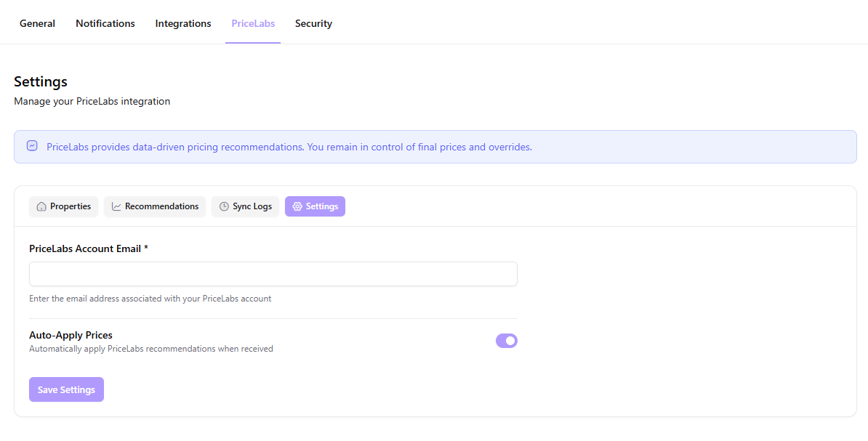This screenshot has width=868, height=441.
Task: Select the PriceLabs tab
Action: pyautogui.click(x=253, y=23)
